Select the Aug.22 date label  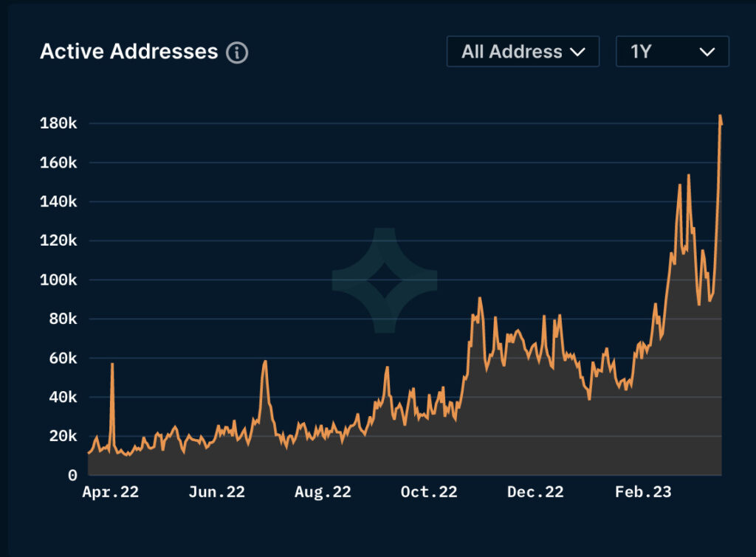click(323, 493)
